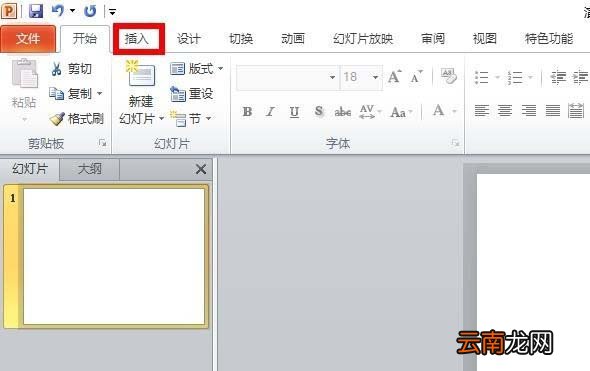The width and height of the screenshot is (590, 371).
Task: Toggle bold formatting
Action: (247, 112)
